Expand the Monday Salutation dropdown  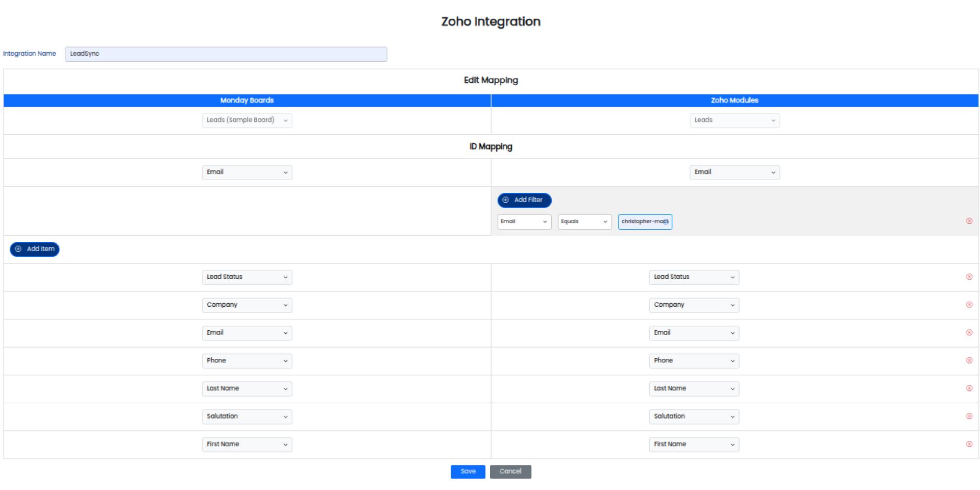(247, 416)
